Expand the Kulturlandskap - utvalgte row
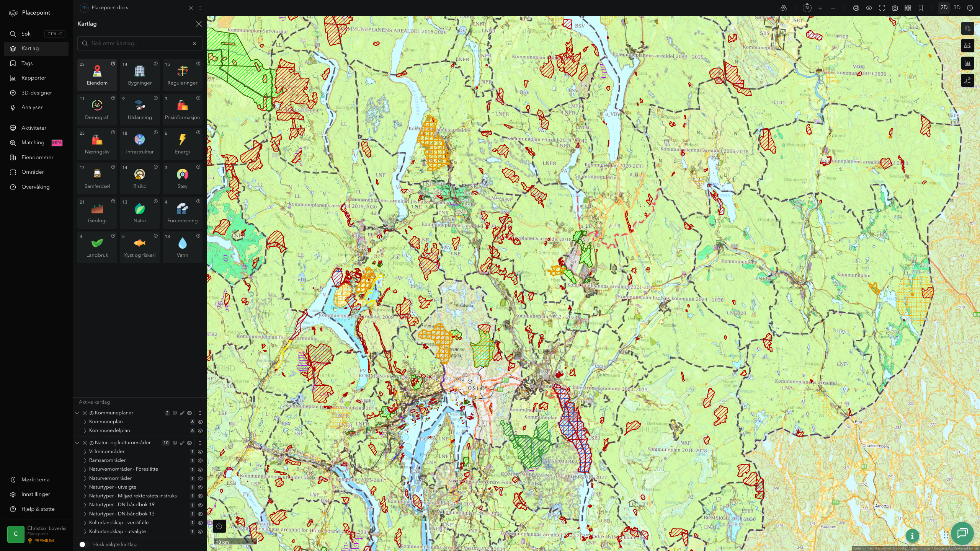The height and width of the screenshot is (551, 980). [85, 532]
